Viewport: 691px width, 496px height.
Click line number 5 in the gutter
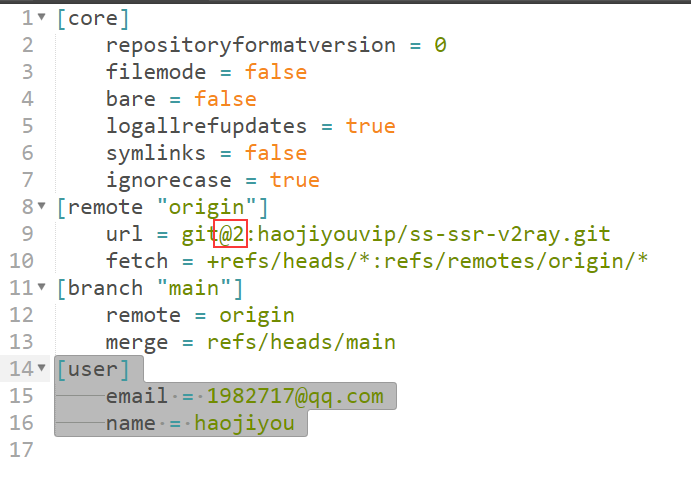pyautogui.click(x=27, y=126)
